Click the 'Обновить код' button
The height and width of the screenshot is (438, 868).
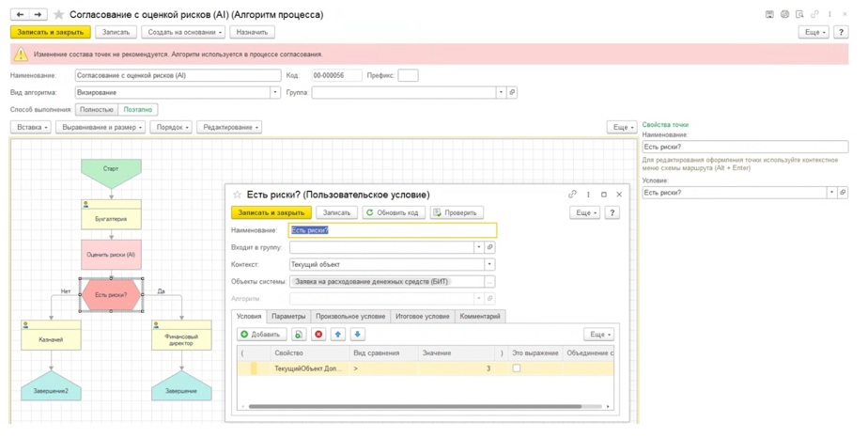point(394,212)
